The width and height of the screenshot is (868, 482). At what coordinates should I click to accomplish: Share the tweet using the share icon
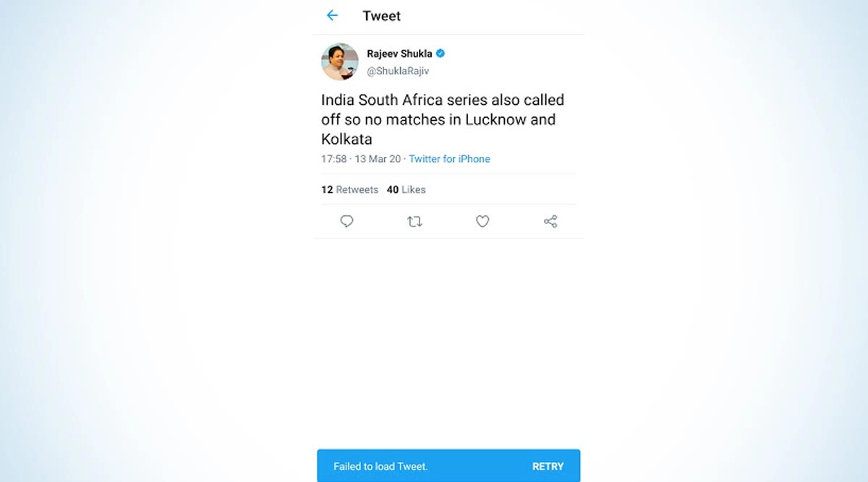tap(550, 221)
